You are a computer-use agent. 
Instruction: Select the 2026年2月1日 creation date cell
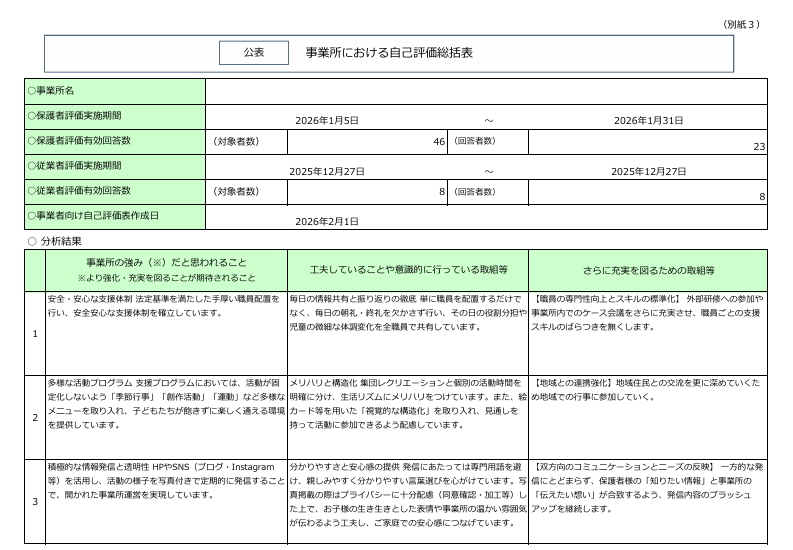click(x=326, y=220)
